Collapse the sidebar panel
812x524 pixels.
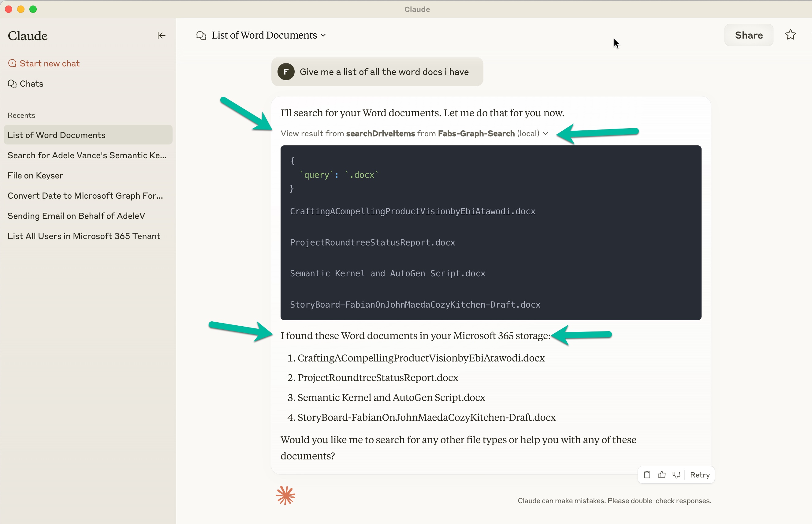pos(161,35)
